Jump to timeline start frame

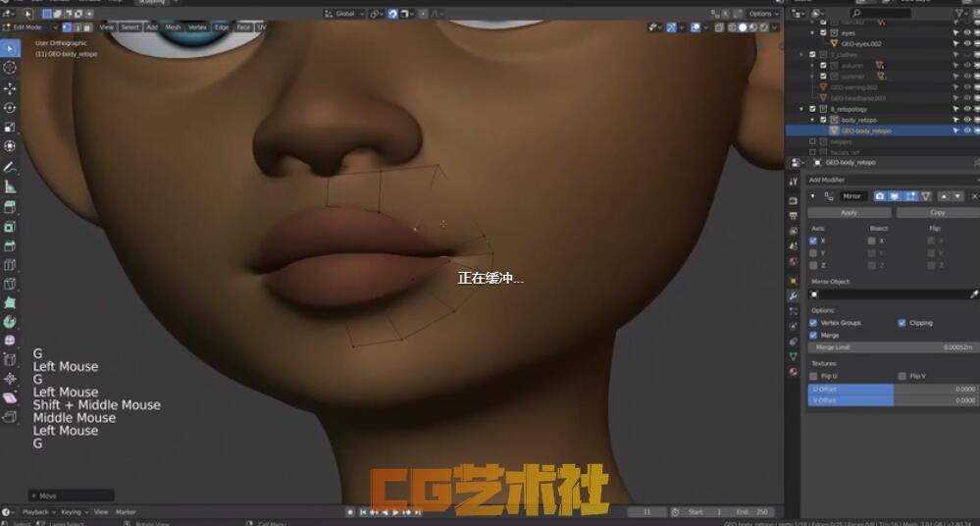[363, 512]
